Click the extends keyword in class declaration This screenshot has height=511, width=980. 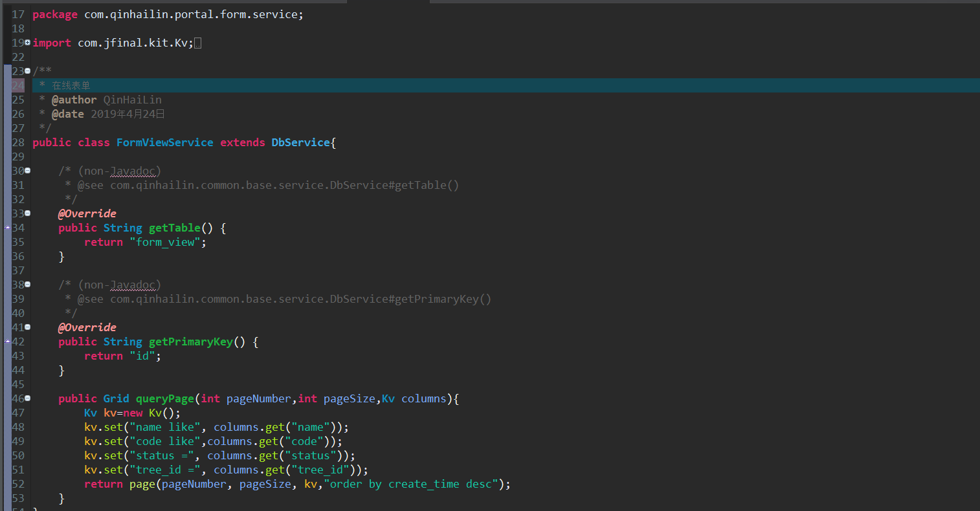(x=242, y=142)
